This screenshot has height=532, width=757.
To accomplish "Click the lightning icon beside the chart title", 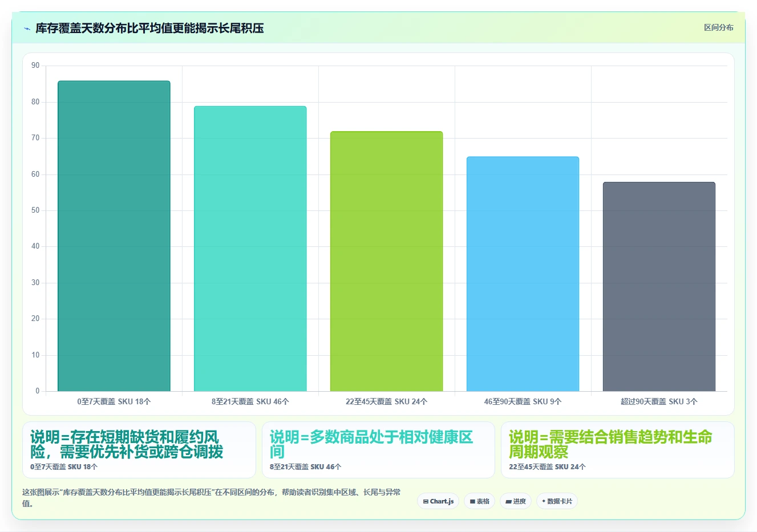I will click(27, 29).
